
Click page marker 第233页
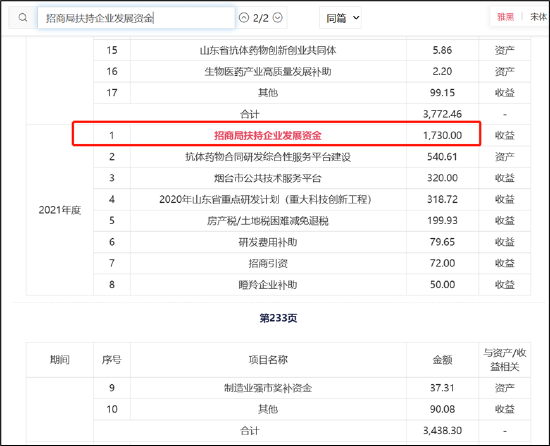(278, 318)
